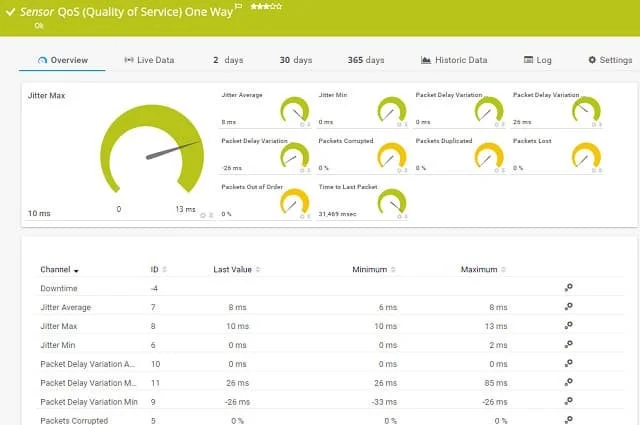Show the 30 days graph view
Screen dimensions: 640x425
point(296,60)
